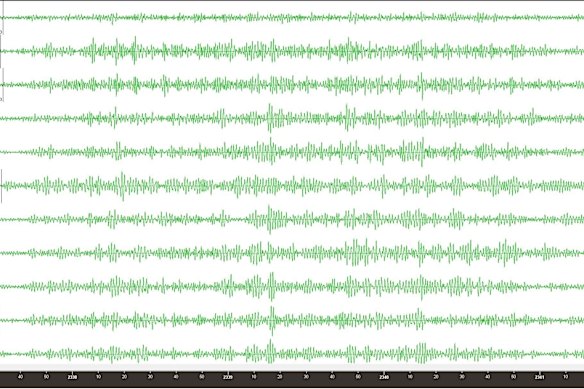Select the 10 tick after 2341
Screen dimensions: 584x389
pyautogui.click(x=565, y=377)
